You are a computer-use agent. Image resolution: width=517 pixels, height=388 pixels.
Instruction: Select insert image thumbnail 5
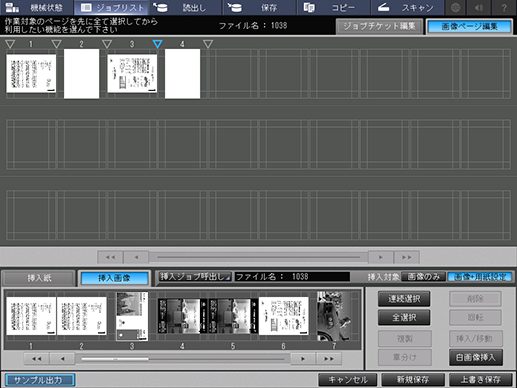click(x=233, y=316)
